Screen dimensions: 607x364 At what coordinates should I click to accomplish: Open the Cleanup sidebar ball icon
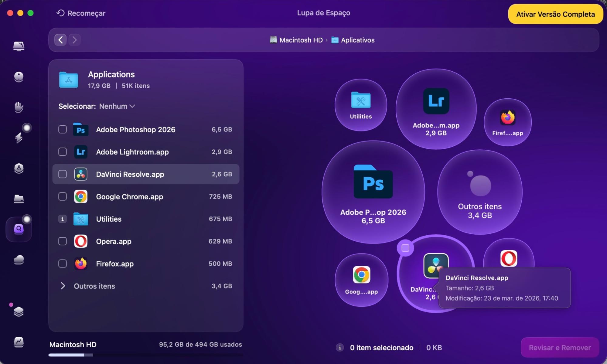[19, 77]
